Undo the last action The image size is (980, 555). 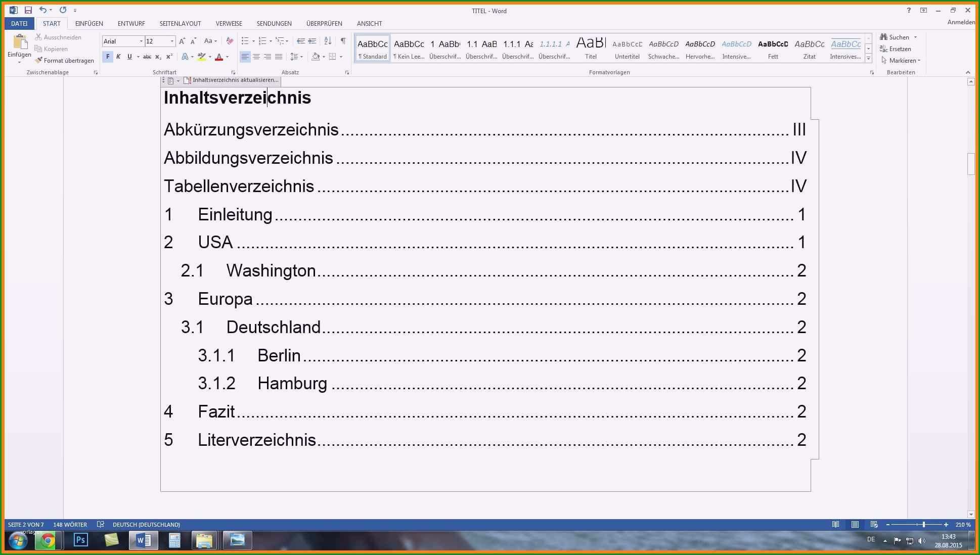click(43, 10)
